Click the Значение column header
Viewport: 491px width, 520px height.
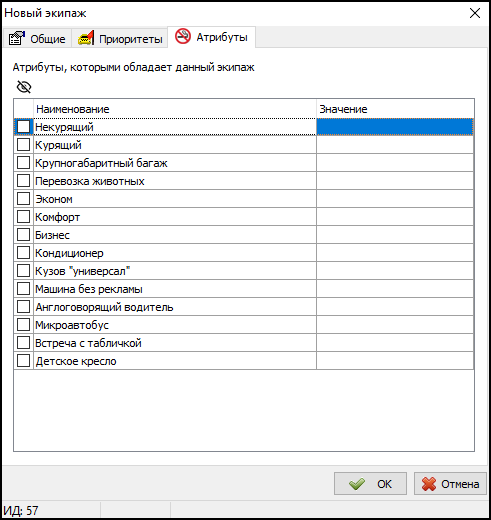click(x=395, y=109)
